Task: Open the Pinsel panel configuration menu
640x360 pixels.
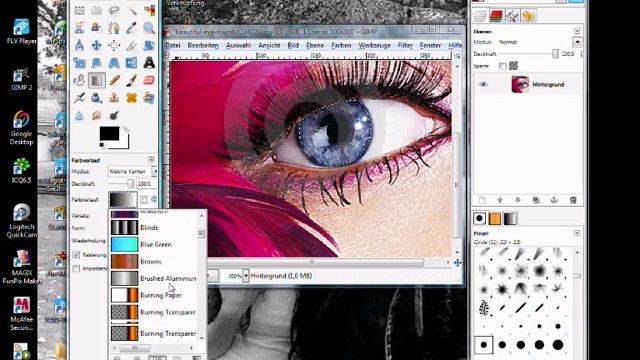Action: click(577, 233)
